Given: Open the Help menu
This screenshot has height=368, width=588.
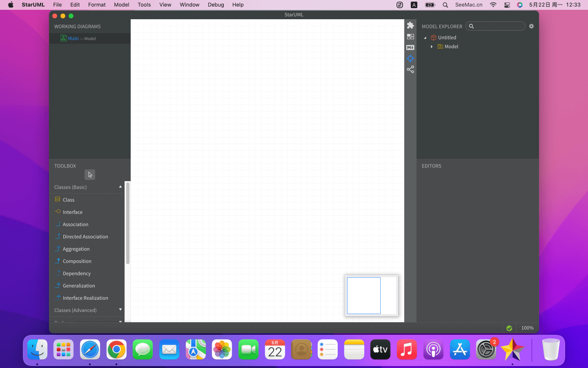Looking at the screenshot, I should [x=238, y=5].
